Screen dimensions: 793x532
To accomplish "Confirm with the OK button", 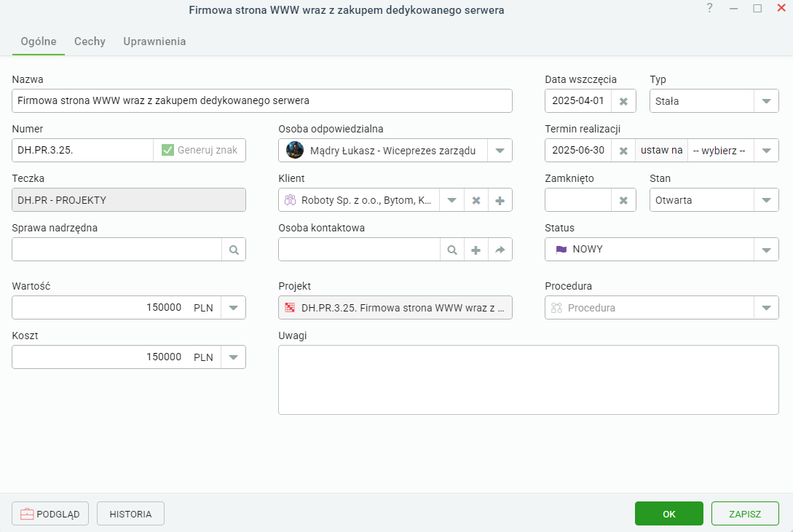I will (x=669, y=514).
